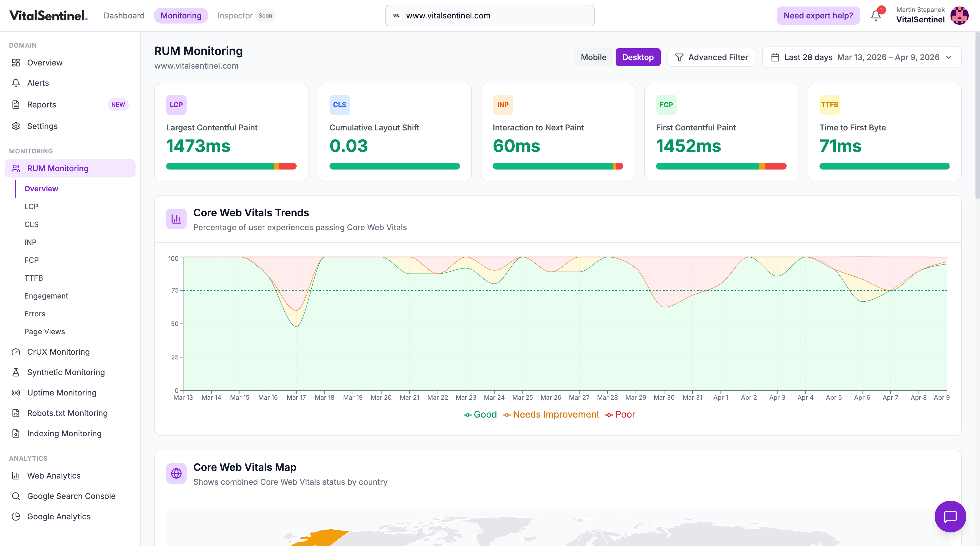This screenshot has height=546, width=980.
Task: Switch to the Monitoring tab
Action: click(181, 16)
